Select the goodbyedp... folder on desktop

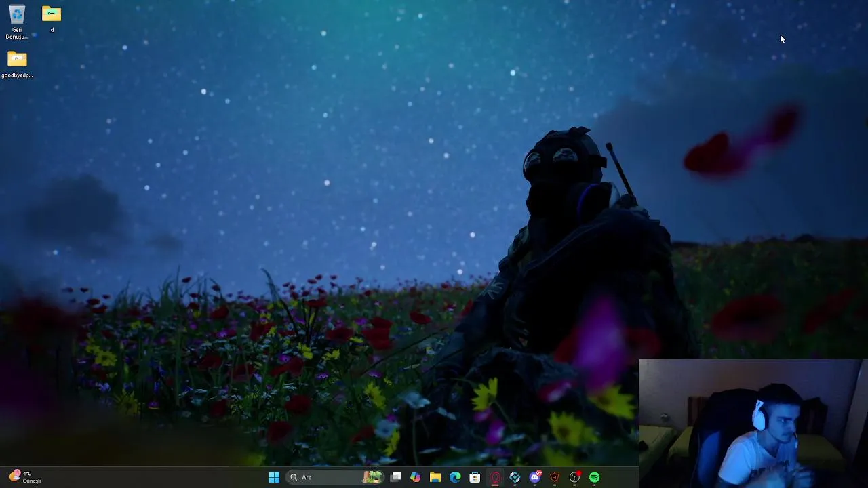[x=17, y=64]
